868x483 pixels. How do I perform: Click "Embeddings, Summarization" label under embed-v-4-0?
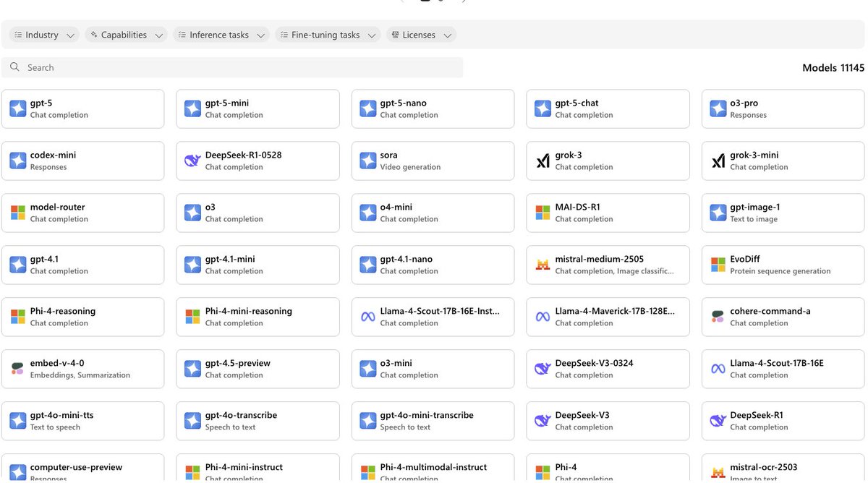coord(80,375)
